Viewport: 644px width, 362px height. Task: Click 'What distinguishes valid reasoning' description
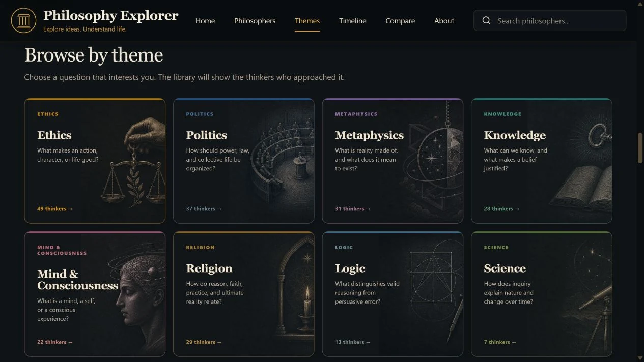point(367,292)
